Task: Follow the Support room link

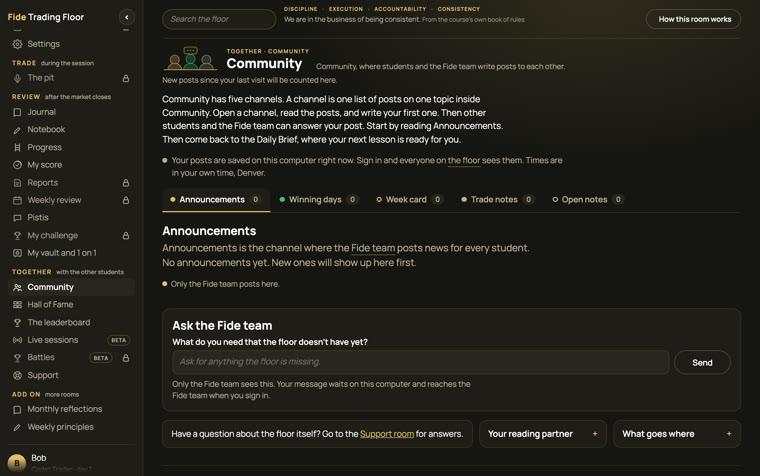Action: [387, 434]
